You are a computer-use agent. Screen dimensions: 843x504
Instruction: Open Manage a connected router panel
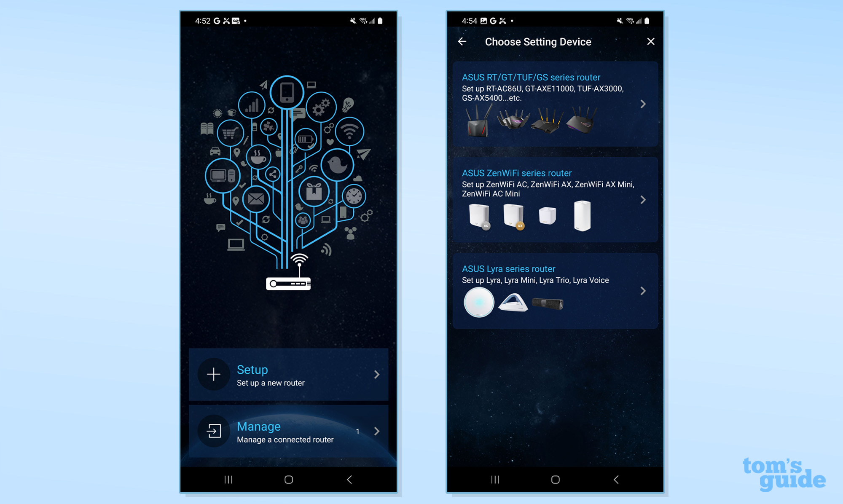pos(291,431)
